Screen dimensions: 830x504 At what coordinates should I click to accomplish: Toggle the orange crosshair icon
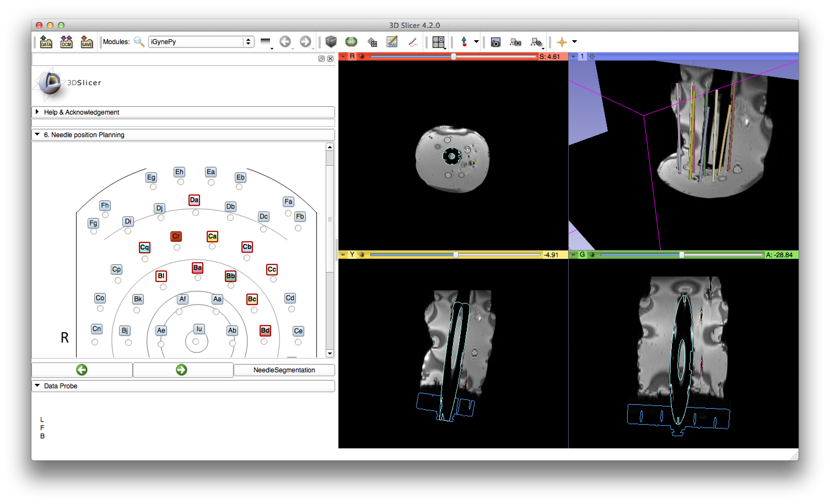point(562,42)
